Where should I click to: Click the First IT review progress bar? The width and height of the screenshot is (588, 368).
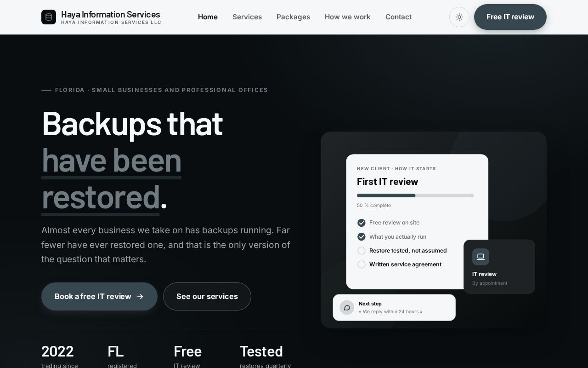[x=415, y=195]
